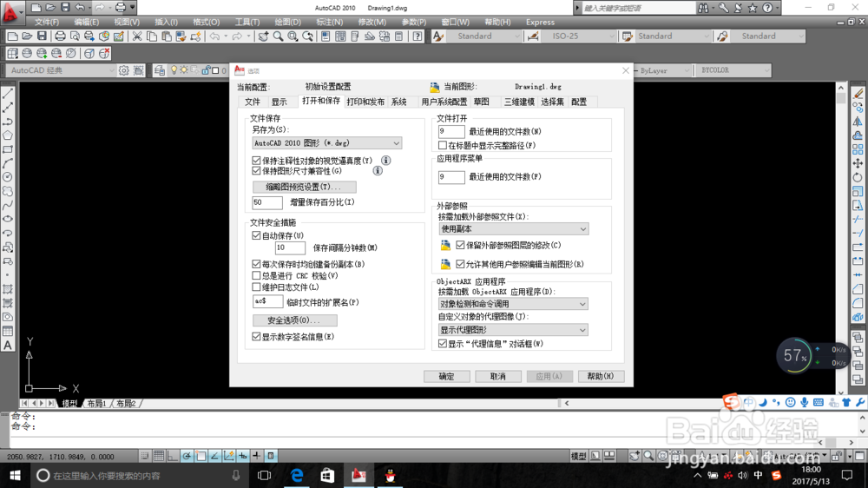Click the 帮助(H) button
Image resolution: width=868 pixels, height=488 pixels.
601,376
